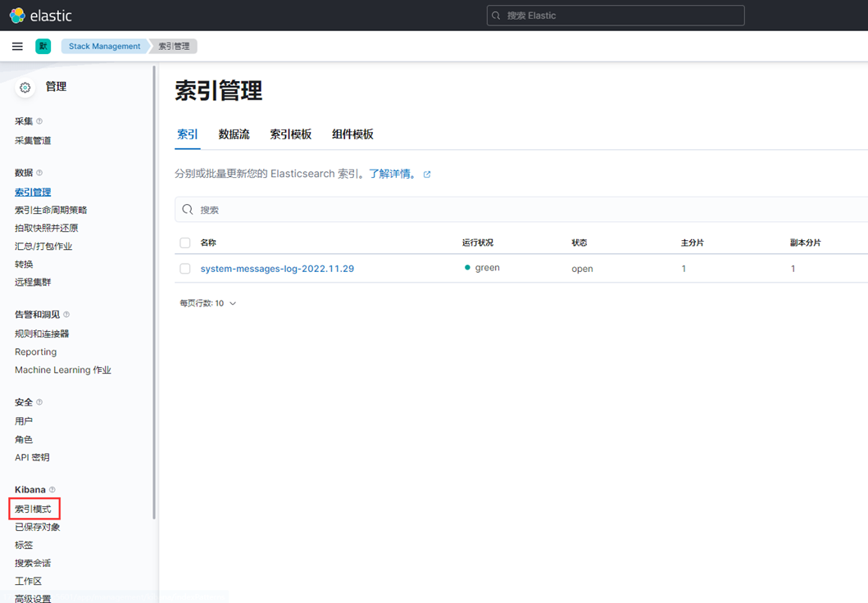Viewport: 868px width, 603px height.
Task: Sort by the 副本分片 column header
Action: (x=806, y=243)
